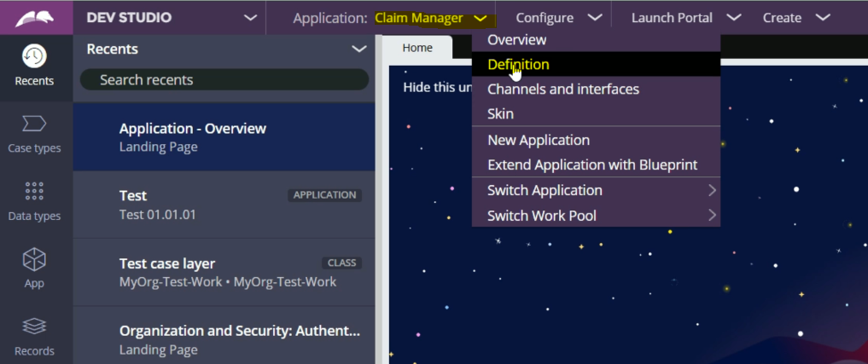
Task: Click the Configure label
Action: coord(545,18)
